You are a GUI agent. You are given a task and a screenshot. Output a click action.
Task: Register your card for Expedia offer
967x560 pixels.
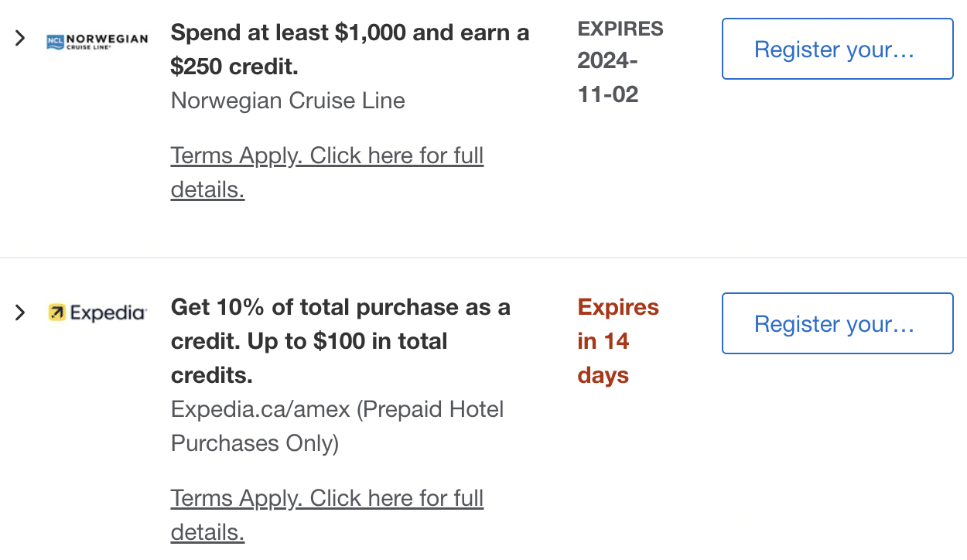point(837,323)
